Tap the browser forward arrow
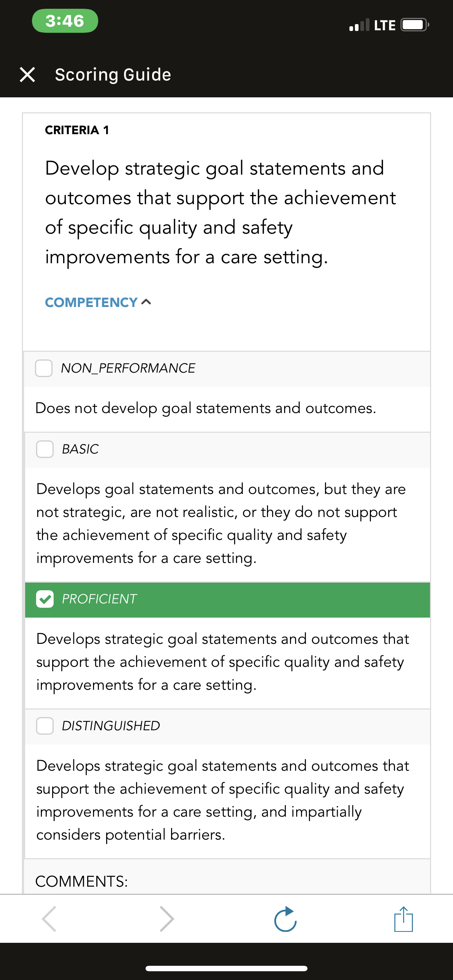Viewport: 453px width, 980px height. [x=167, y=919]
